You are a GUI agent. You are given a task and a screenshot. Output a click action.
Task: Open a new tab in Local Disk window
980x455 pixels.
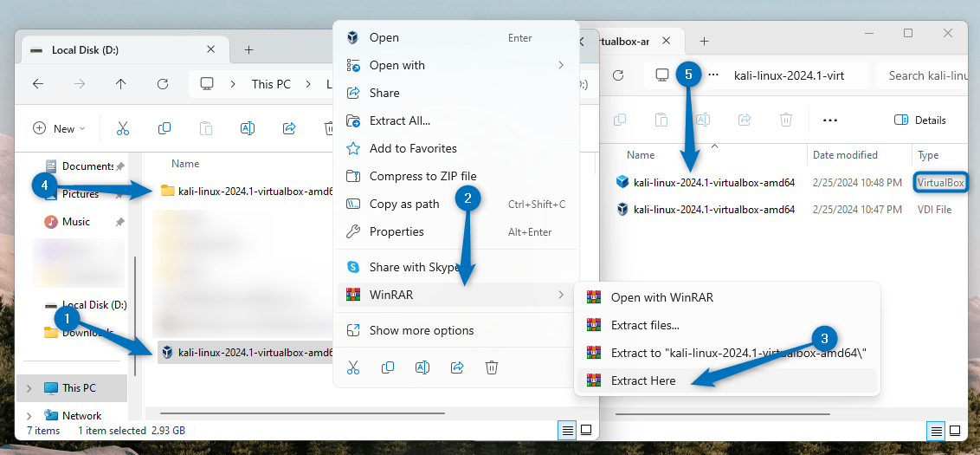pos(248,49)
